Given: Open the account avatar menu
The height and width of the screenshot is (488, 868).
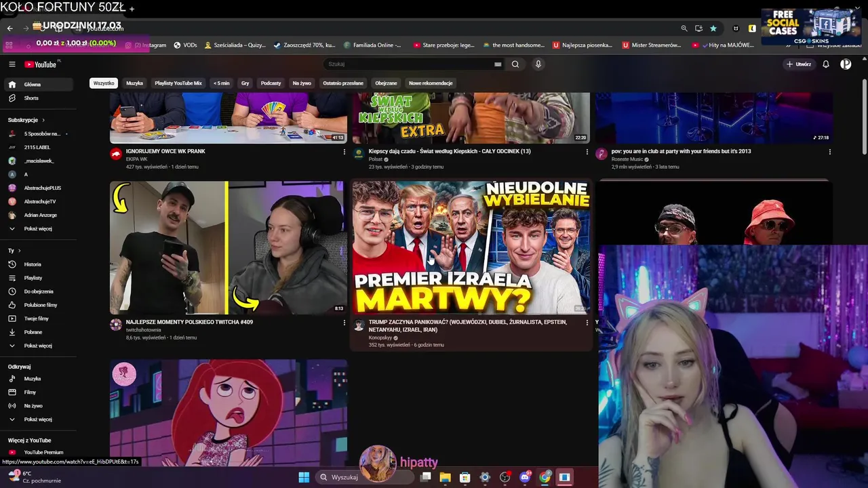Looking at the screenshot, I should (846, 64).
